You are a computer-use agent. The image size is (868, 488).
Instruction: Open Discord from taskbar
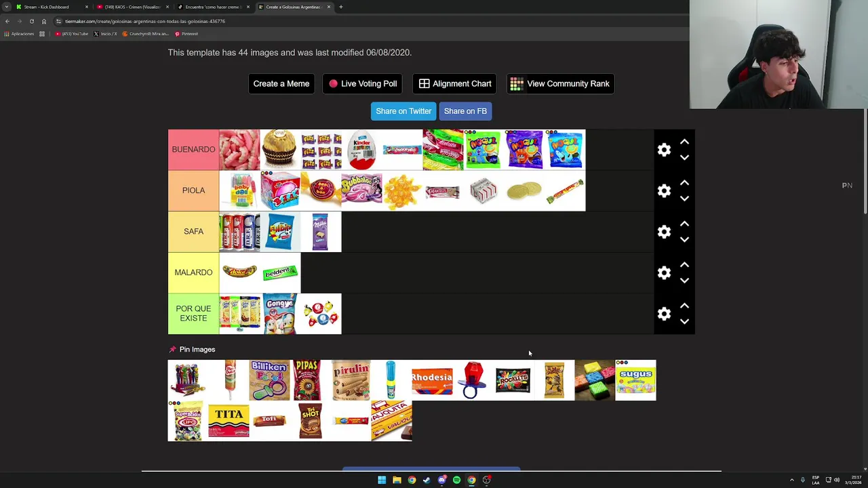tap(441, 480)
